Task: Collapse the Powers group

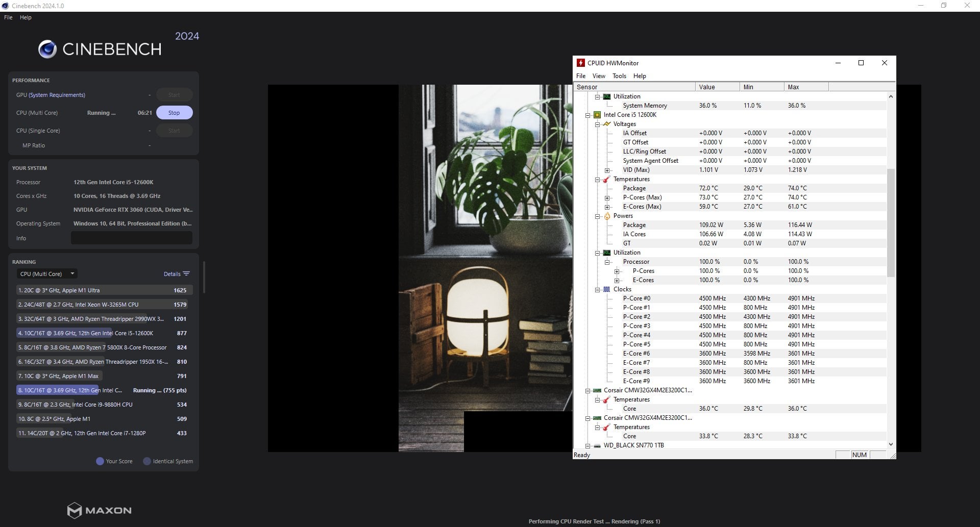Action: point(597,216)
